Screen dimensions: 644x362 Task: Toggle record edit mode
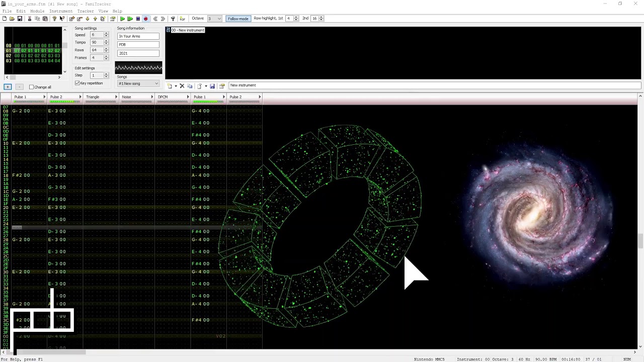[145, 19]
